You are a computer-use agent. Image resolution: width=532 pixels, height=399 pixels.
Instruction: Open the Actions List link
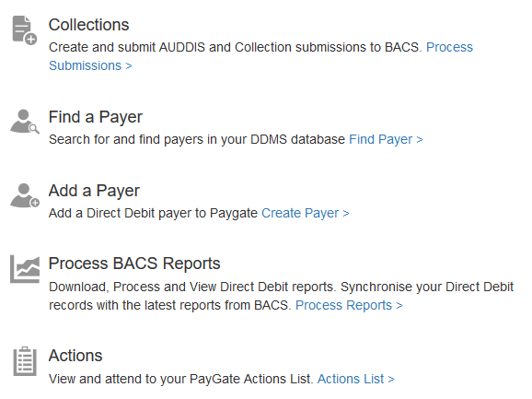[356, 379]
